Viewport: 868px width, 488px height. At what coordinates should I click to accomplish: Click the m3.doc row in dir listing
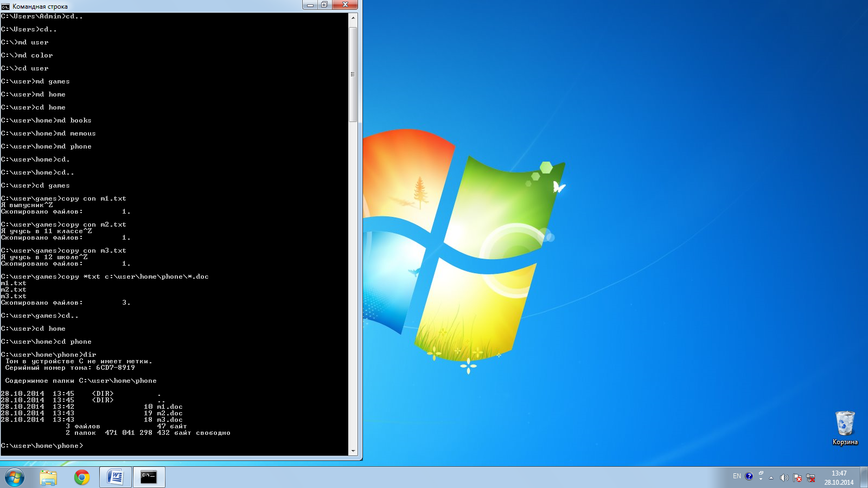coord(92,420)
